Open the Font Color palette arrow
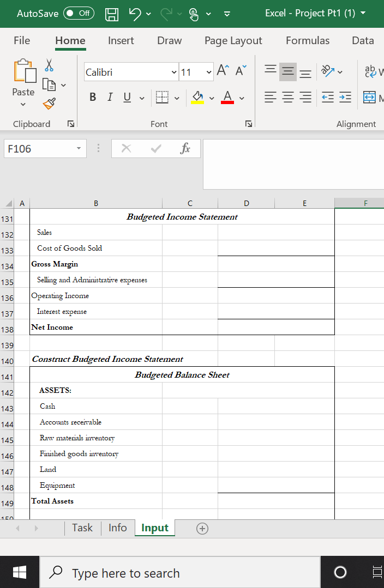 click(x=242, y=98)
